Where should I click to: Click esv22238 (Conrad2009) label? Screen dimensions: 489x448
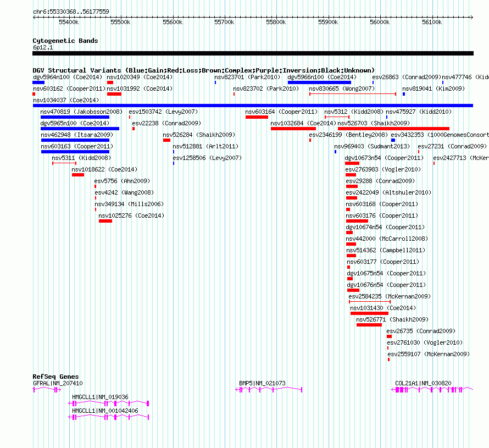coord(166,123)
